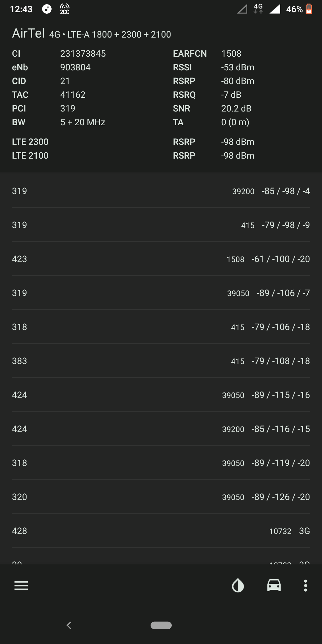Tap the theme invert droplet icon
The height and width of the screenshot is (644, 322).
pos(238,585)
